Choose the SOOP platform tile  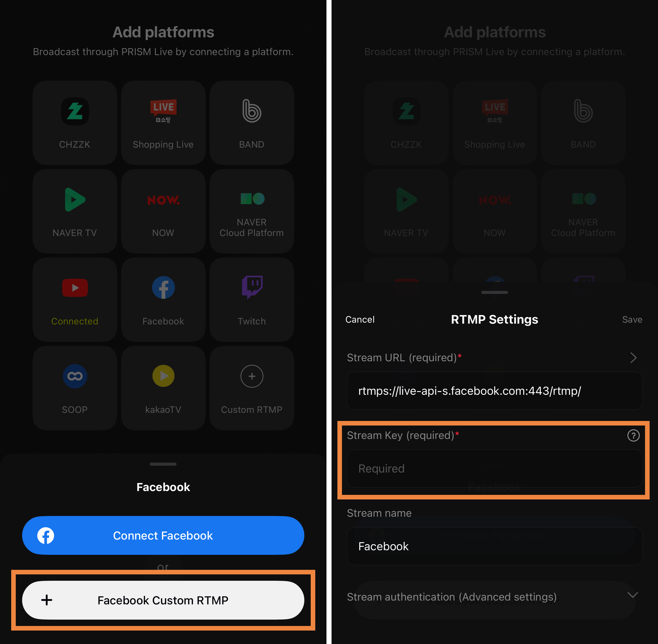click(x=75, y=388)
